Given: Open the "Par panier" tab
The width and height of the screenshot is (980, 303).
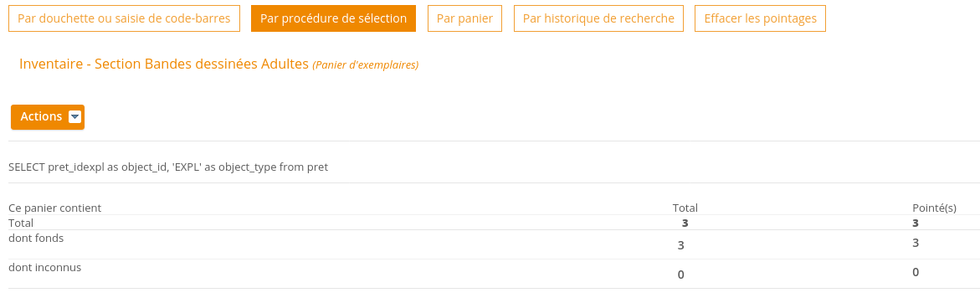Looking at the screenshot, I should pos(465,18).
